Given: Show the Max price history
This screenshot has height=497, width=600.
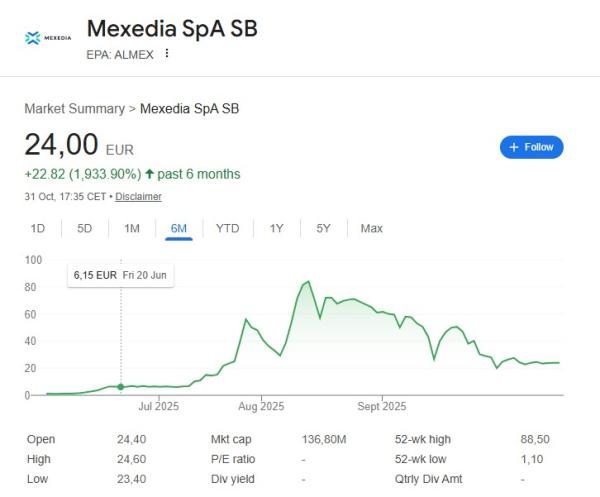Looking at the screenshot, I should (x=371, y=228).
